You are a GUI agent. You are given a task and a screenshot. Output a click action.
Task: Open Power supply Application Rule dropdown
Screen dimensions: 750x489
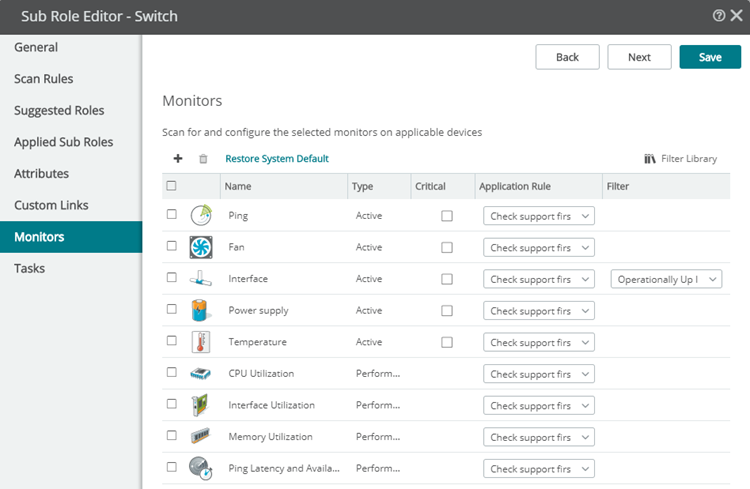pos(539,311)
